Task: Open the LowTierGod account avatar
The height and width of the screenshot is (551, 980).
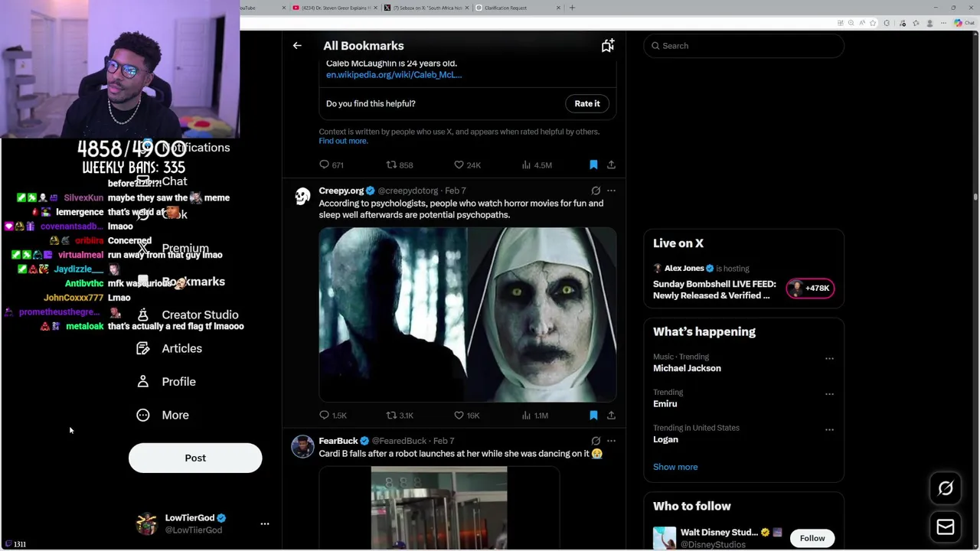Action: [x=146, y=523]
